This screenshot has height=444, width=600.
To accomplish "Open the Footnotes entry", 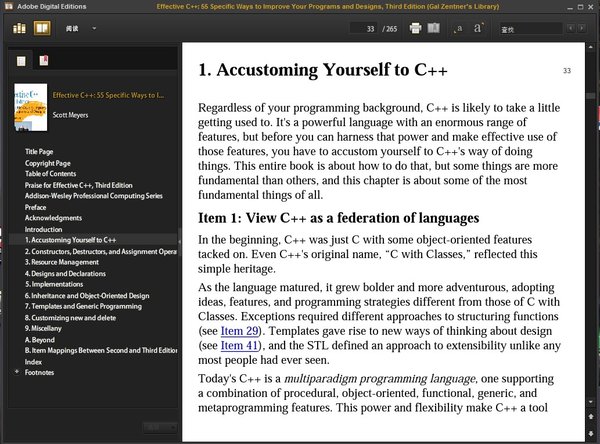I will (x=39, y=372).
